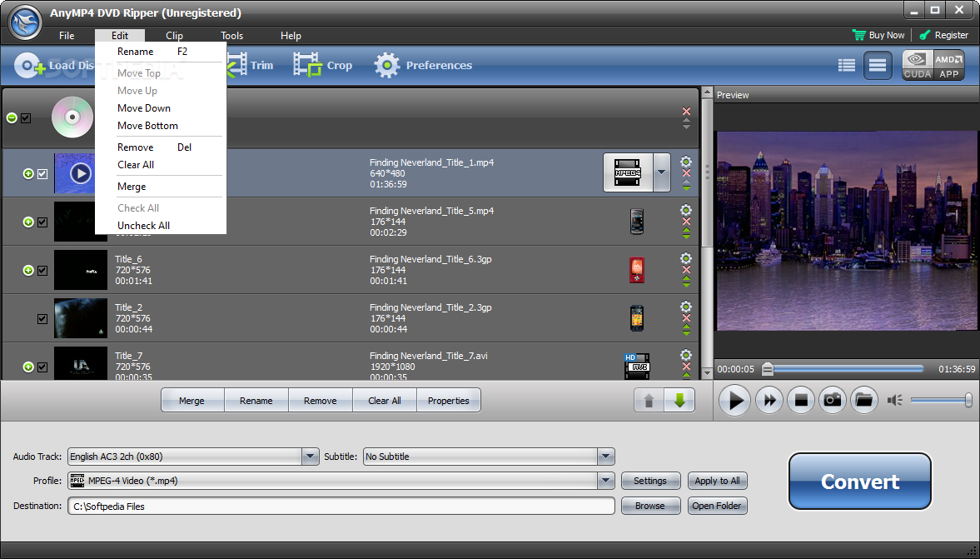Image resolution: width=980 pixels, height=559 pixels.
Task: Click Buy Now link
Action: coord(878,36)
